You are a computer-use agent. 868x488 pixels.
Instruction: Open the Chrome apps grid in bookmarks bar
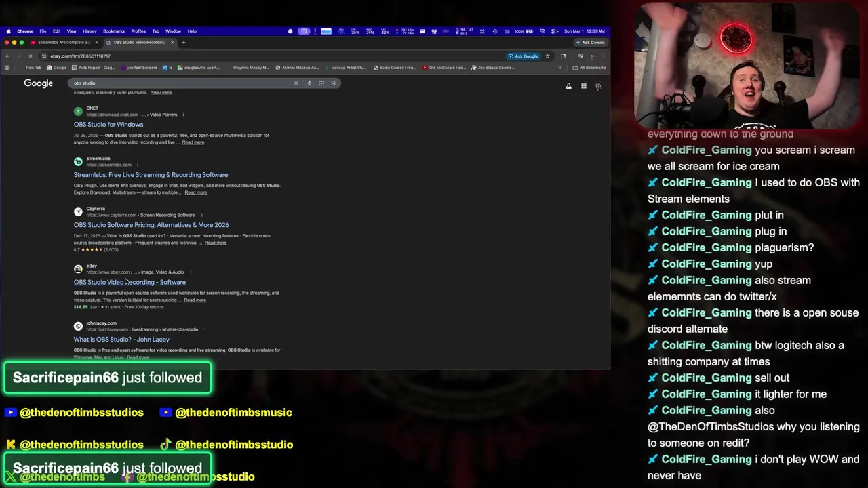(x=7, y=68)
